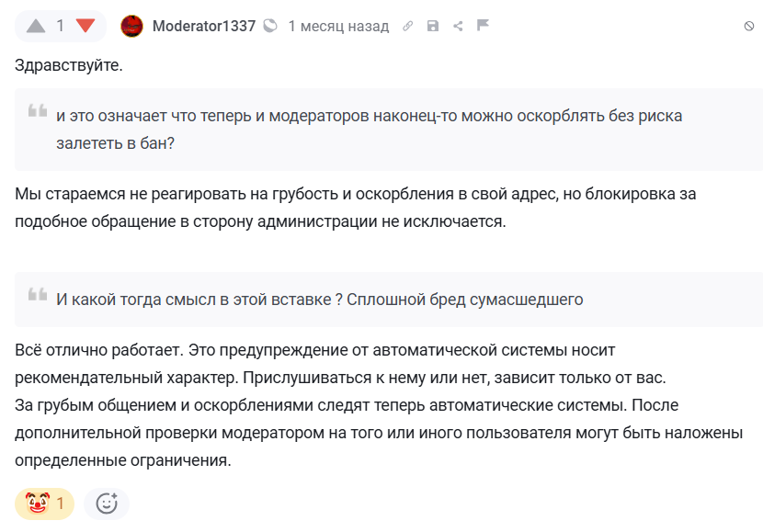Screen dimensions: 763x532
Task: Upvote the Moderator1337 comment
Action: (x=36, y=26)
